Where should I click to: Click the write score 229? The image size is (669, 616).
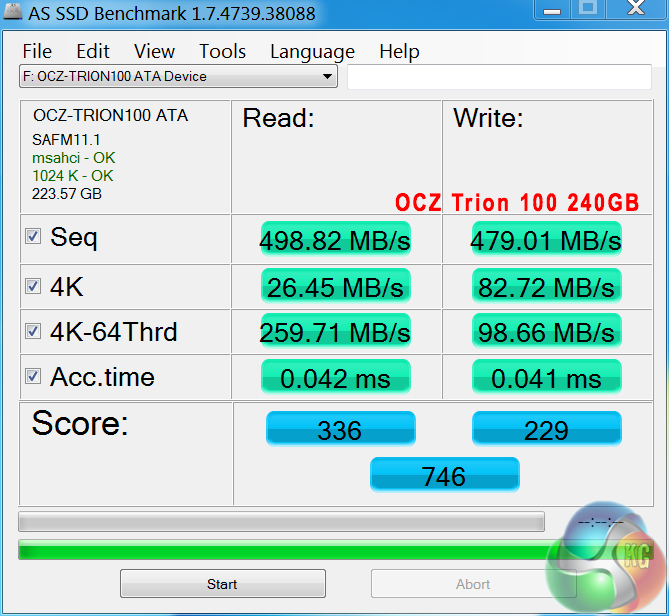click(x=547, y=429)
